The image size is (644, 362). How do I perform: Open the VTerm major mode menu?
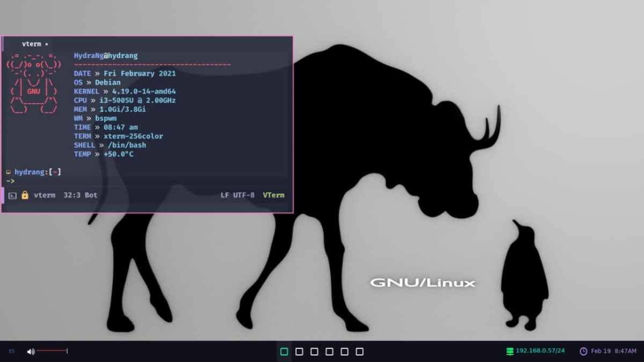click(x=274, y=195)
